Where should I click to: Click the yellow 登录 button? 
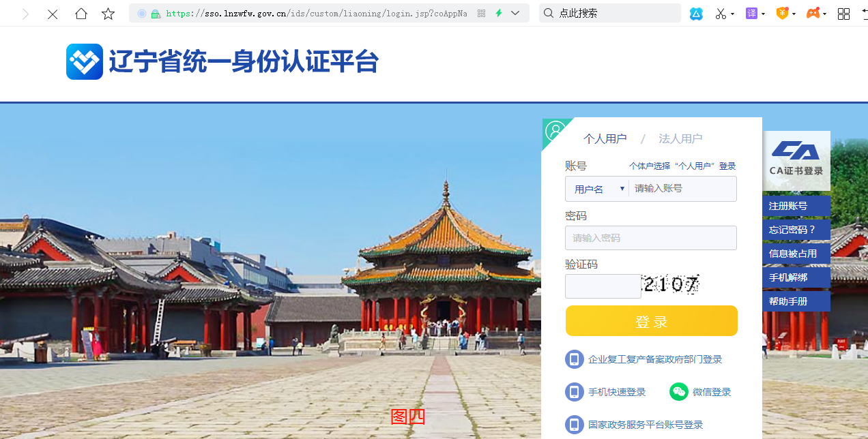pyautogui.click(x=652, y=321)
